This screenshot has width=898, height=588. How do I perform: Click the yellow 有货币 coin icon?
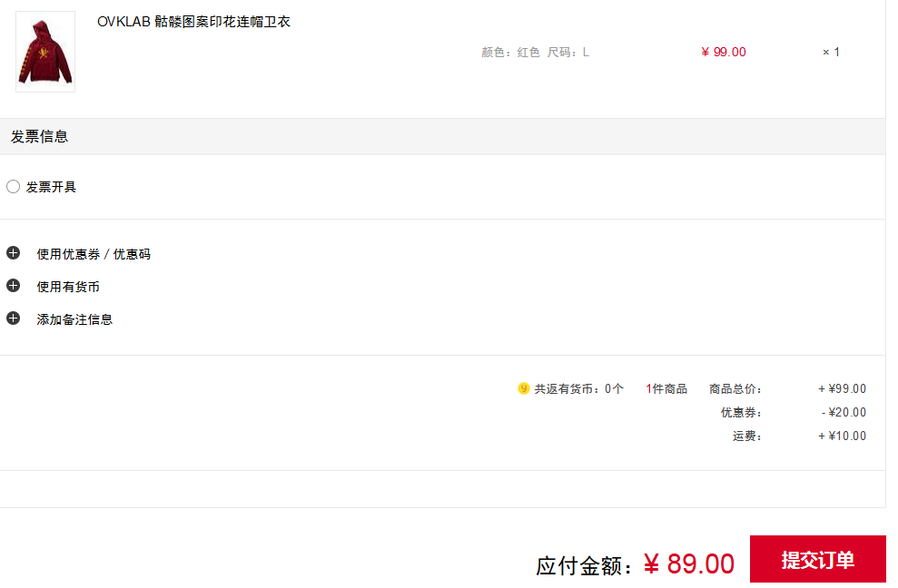tap(523, 388)
